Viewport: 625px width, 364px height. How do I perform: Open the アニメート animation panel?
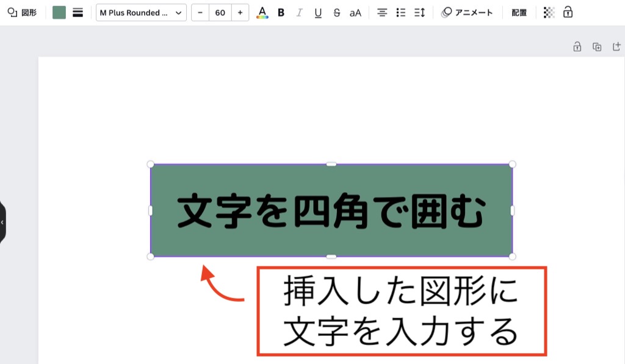point(467,13)
